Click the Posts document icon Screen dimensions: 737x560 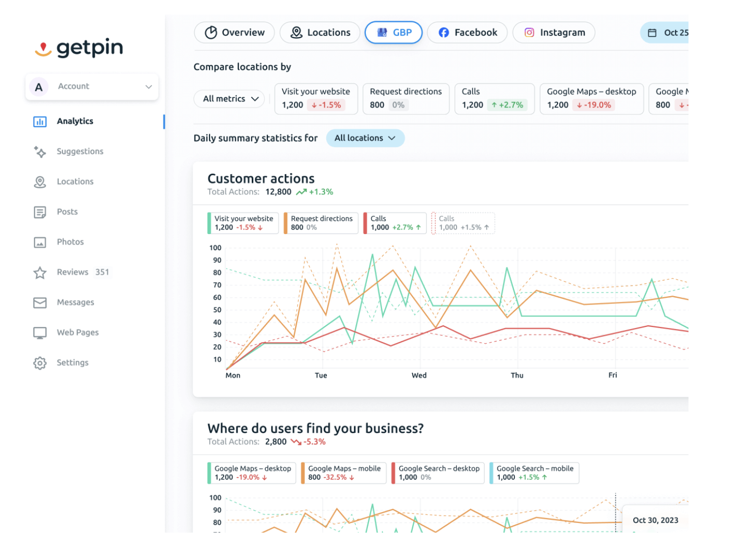(x=40, y=212)
